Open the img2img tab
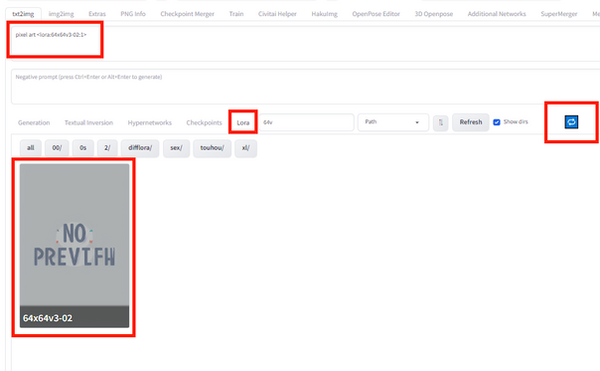 point(61,14)
